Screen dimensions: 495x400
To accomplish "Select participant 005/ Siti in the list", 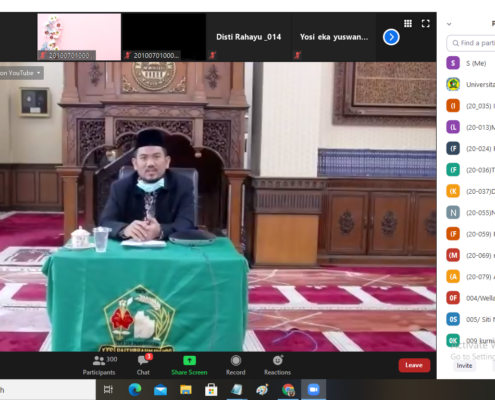I will click(x=470, y=319).
